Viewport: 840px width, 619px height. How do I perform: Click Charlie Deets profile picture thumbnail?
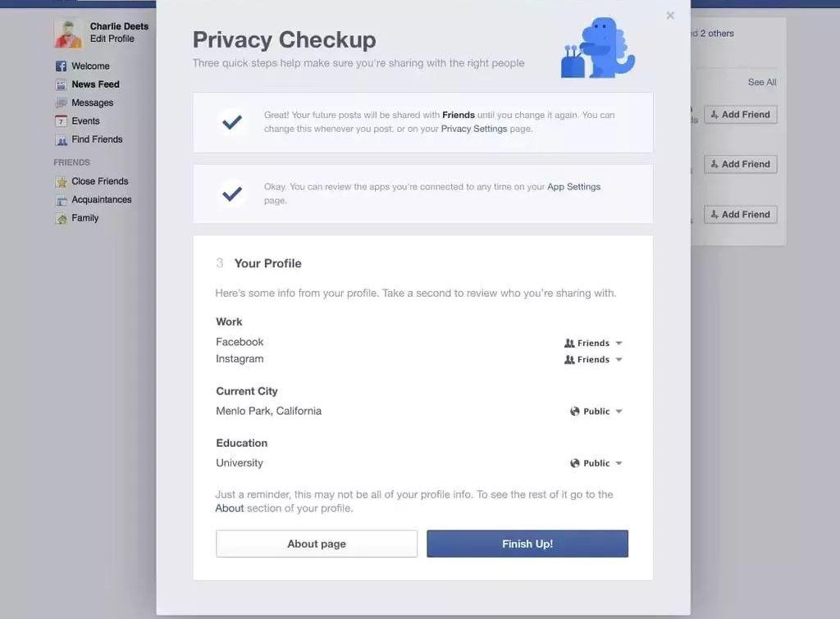pyautogui.click(x=68, y=33)
